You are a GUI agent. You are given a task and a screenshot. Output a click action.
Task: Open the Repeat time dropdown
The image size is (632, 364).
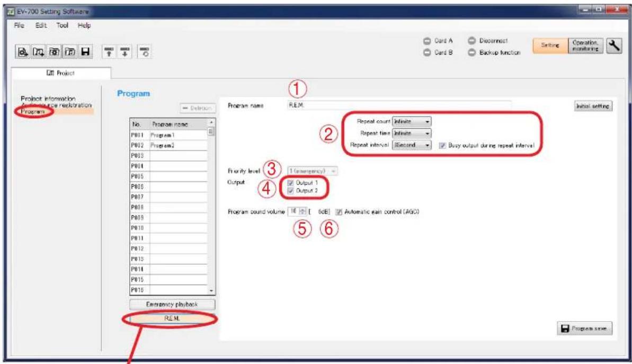(x=412, y=133)
